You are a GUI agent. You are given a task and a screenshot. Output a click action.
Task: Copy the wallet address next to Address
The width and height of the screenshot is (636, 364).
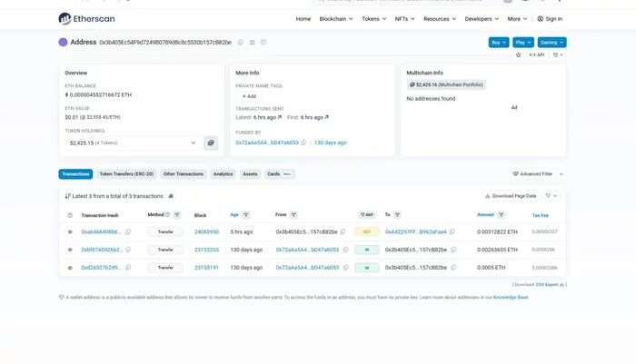(x=240, y=42)
